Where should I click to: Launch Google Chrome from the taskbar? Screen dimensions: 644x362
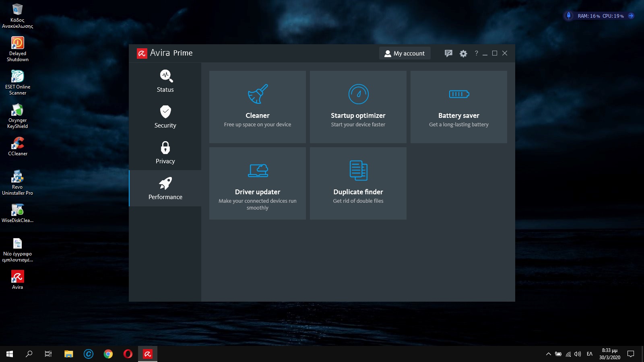click(108, 354)
